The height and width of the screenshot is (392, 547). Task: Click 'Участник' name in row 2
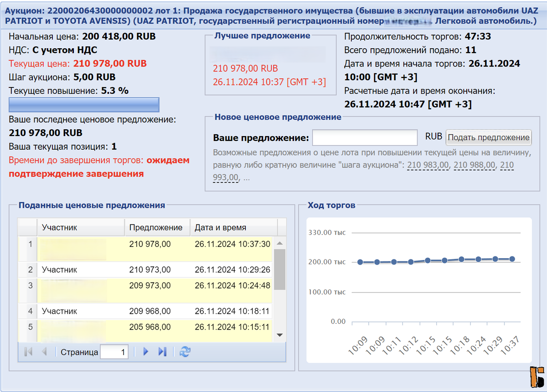59,270
